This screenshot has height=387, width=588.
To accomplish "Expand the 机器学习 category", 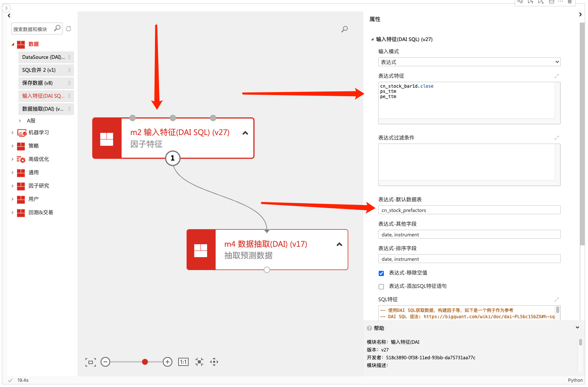I will [x=13, y=132].
